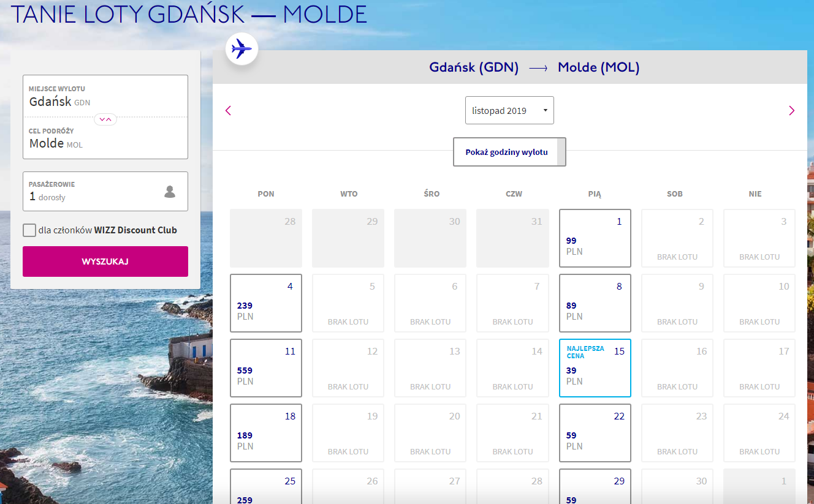Pick November 25 with 259 PLN fare

point(266,486)
